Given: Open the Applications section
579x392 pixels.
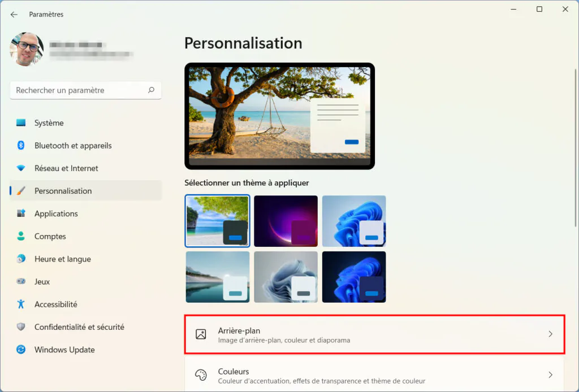Looking at the screenshot, I should pos(86,214).
